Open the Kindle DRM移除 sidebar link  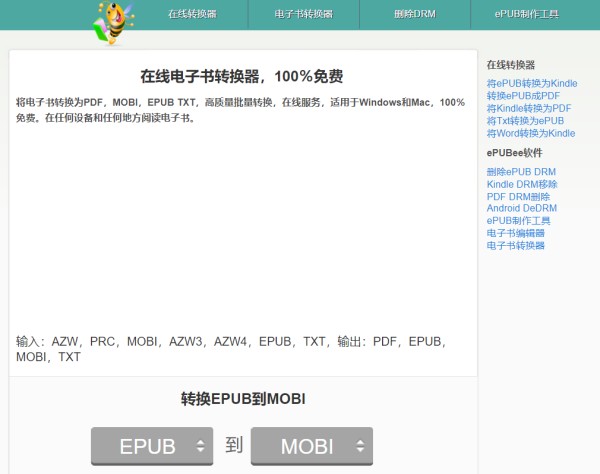coord(522,184)
